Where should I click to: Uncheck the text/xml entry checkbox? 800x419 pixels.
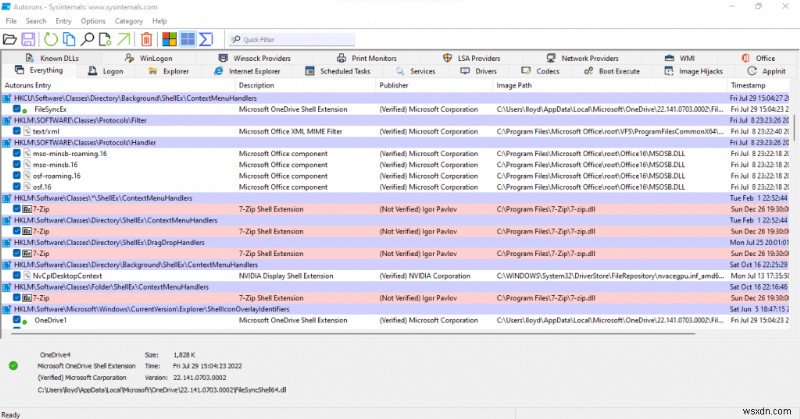click(17, 131)
